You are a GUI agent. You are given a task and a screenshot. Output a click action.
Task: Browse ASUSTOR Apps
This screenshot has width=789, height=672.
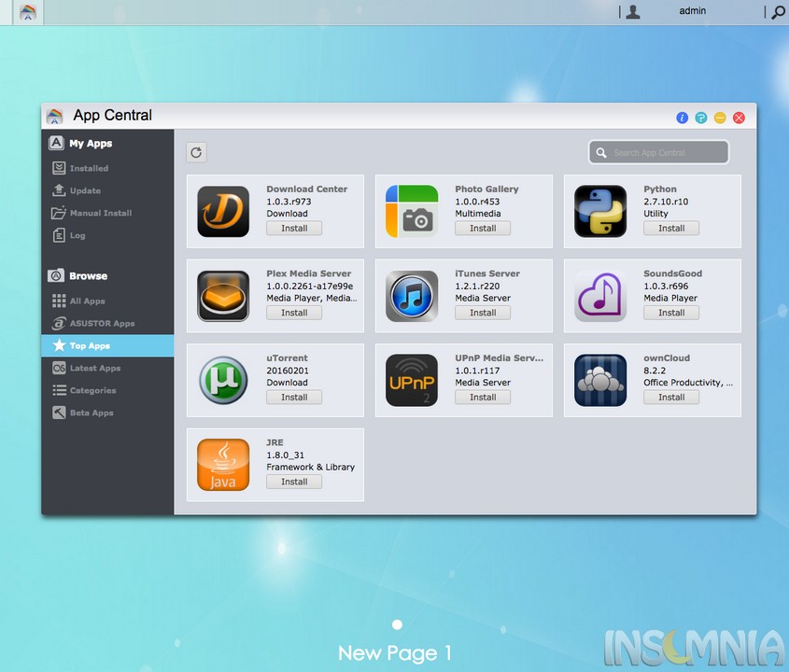(107, 324)
